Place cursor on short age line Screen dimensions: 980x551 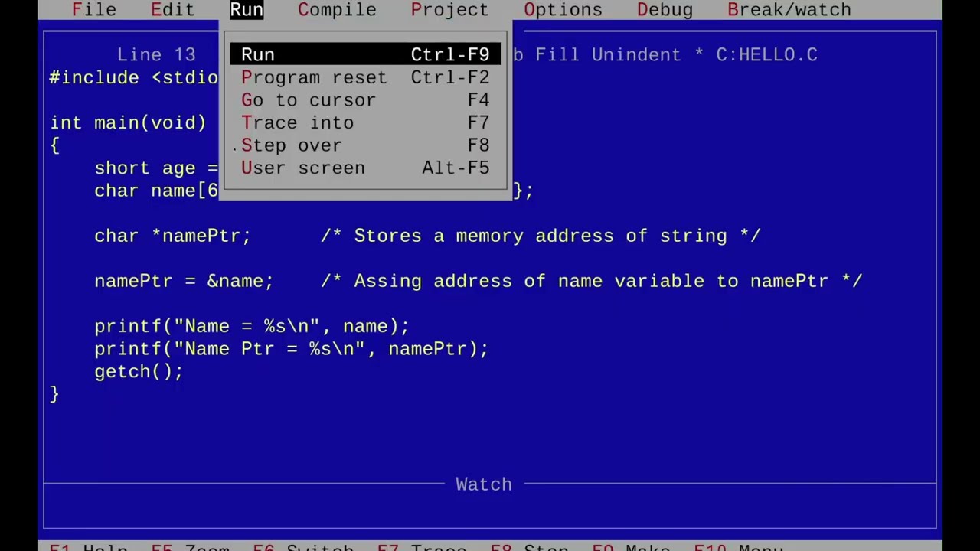point(156,168)
